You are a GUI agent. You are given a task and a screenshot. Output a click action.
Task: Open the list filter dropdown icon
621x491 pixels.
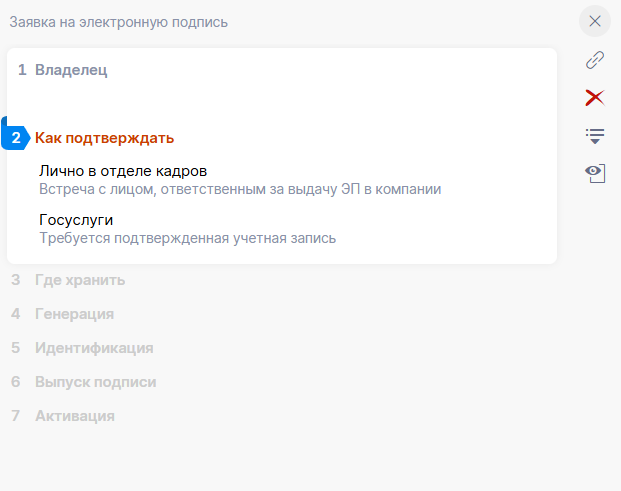(x=595, y=135)
